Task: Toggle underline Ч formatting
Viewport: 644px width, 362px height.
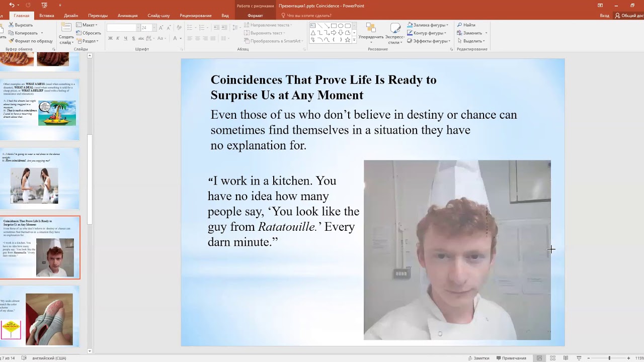Action: pyautogui.click(x=125, y=38)
